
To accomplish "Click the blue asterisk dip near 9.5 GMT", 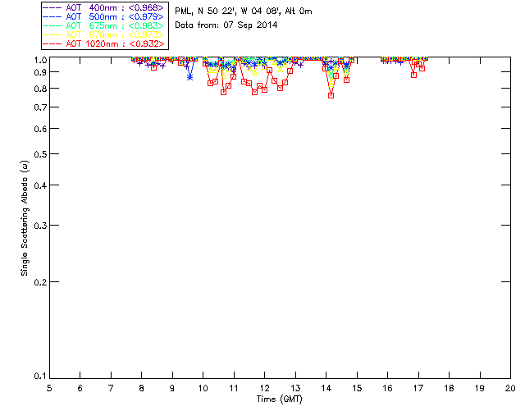I will pos(189,77).
